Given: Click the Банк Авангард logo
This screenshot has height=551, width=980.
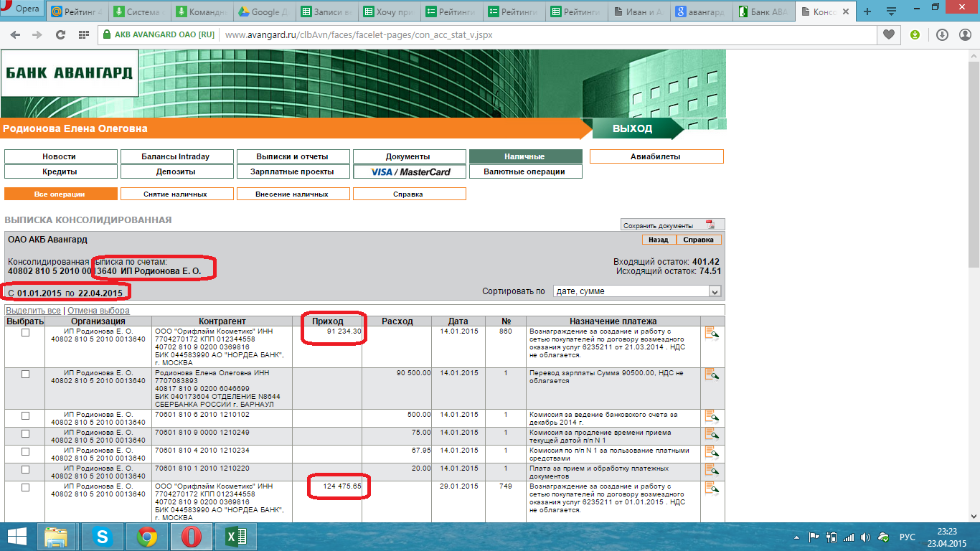Looking at the screenshot, I should (70, 73).
